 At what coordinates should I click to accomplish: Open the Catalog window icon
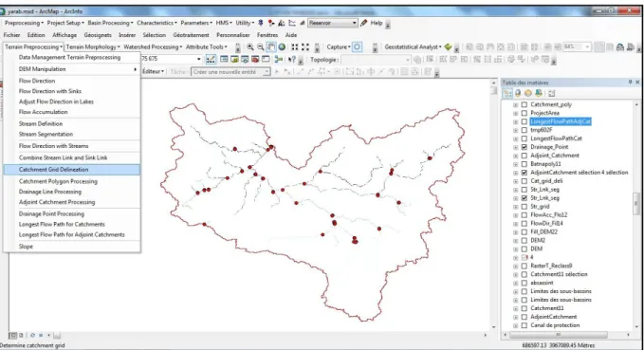(234, 60)
